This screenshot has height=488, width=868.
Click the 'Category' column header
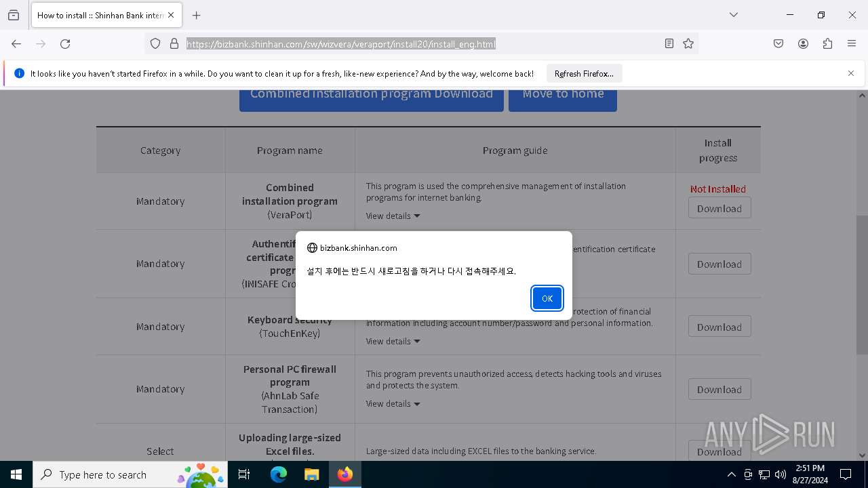pyautogui.click(x=161, y=150)
